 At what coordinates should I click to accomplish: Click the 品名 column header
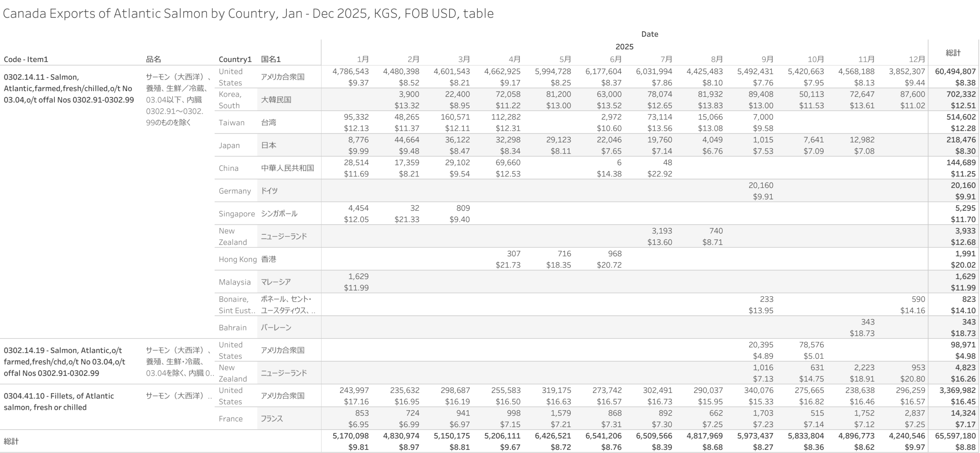pyautogui.click(x=154, y=59)
